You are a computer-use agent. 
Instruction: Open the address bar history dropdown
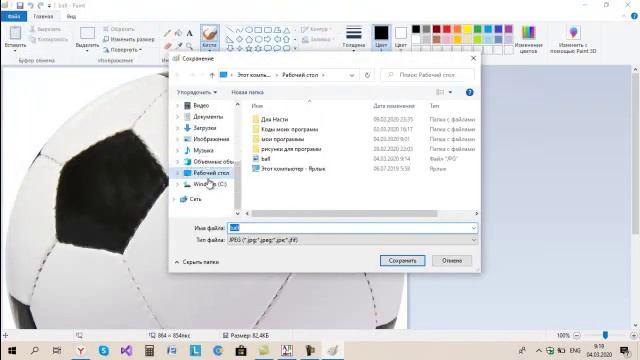pyautogui.click(x=351, y=75)
